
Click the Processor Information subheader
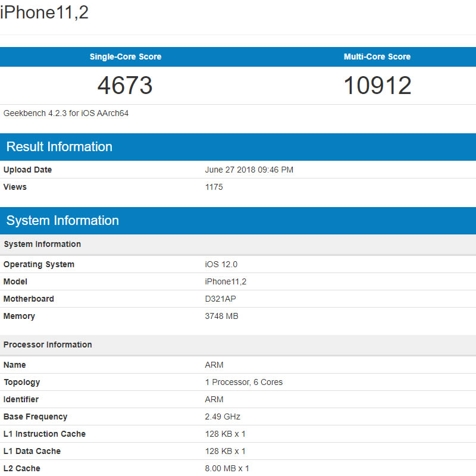coord(48,345)
